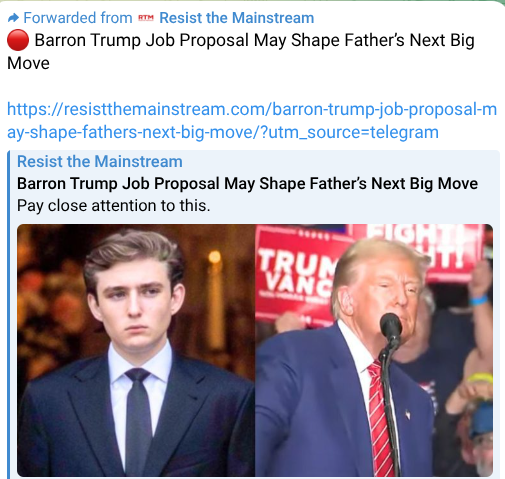Open the left preview photo of young man in suit

(136, 350)
